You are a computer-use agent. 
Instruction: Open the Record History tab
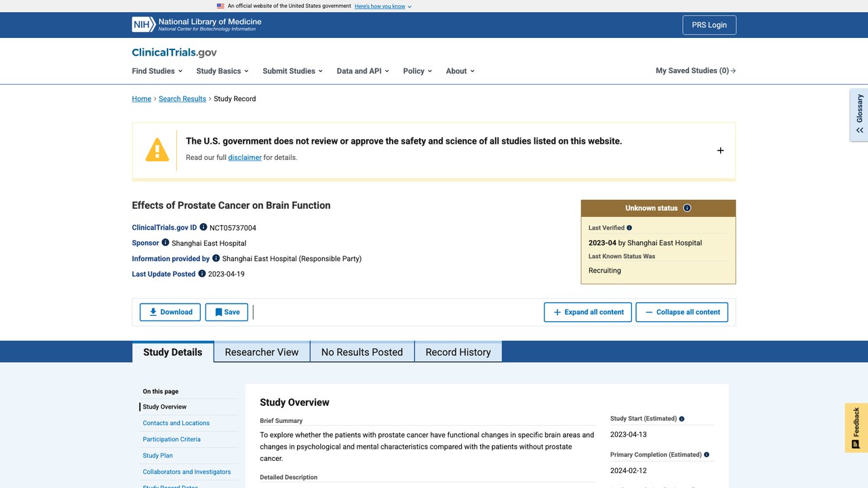point(458,352)
